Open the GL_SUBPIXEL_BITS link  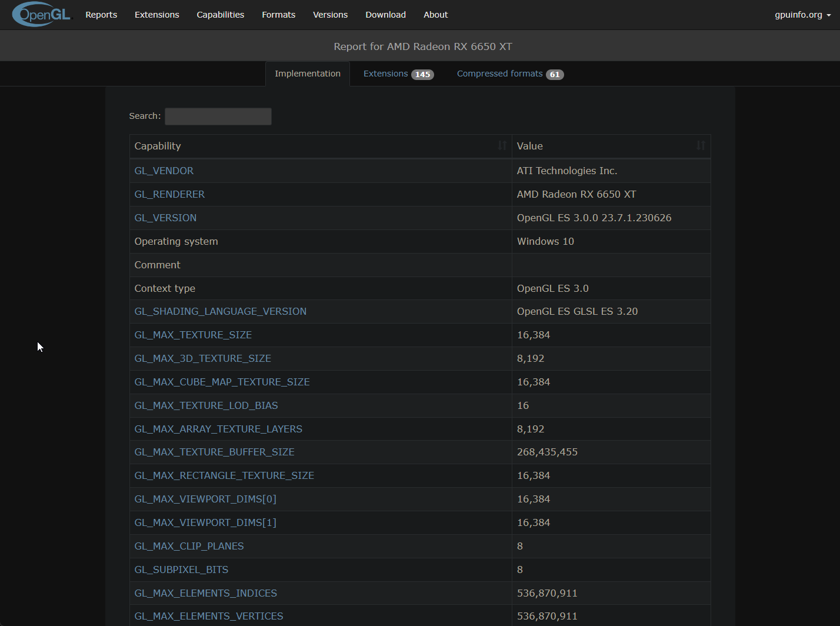pos(181,570)
